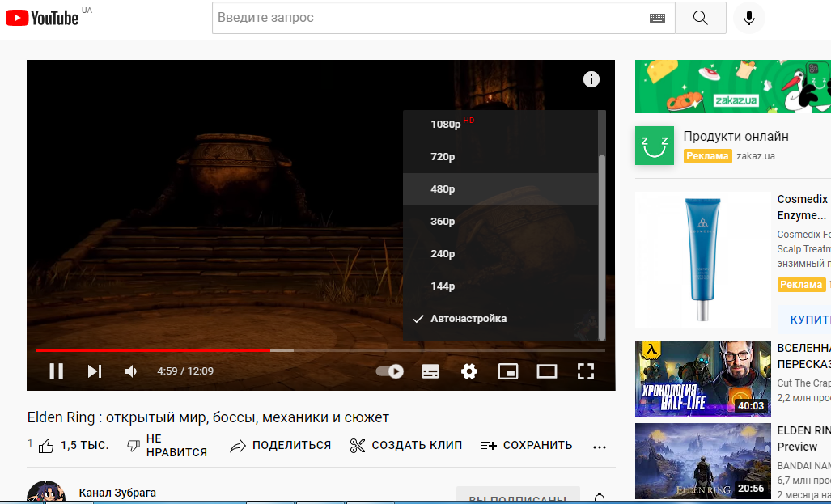This screenshot has width=831, height=504.
Task: Start voice search with the microphone
Action: point(748,18)
